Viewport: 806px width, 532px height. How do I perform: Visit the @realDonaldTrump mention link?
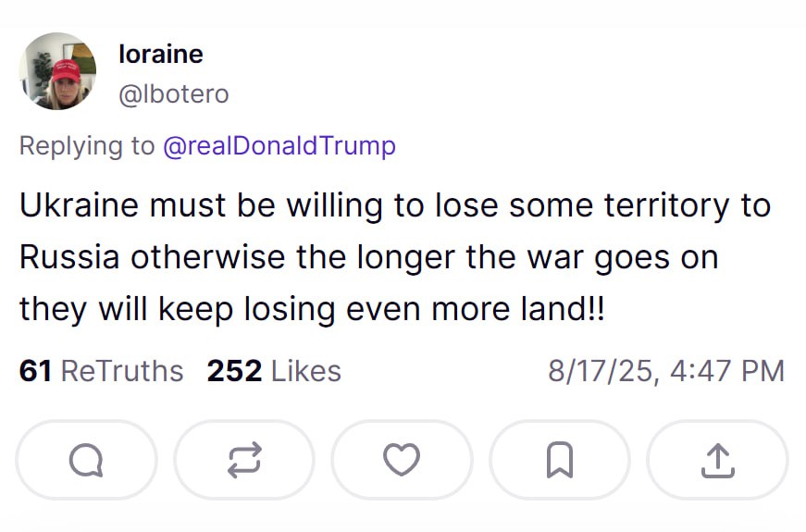pos(279,146)
